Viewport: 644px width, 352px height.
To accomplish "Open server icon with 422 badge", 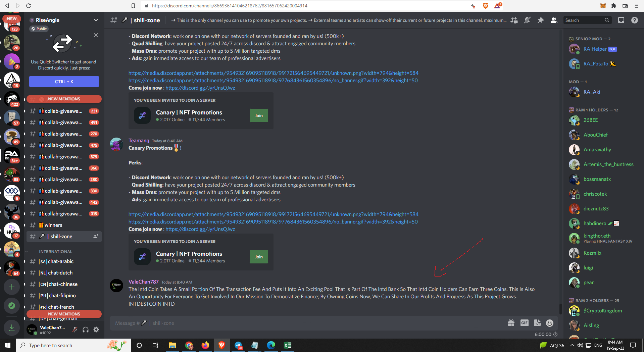I will tap(12, 99).
